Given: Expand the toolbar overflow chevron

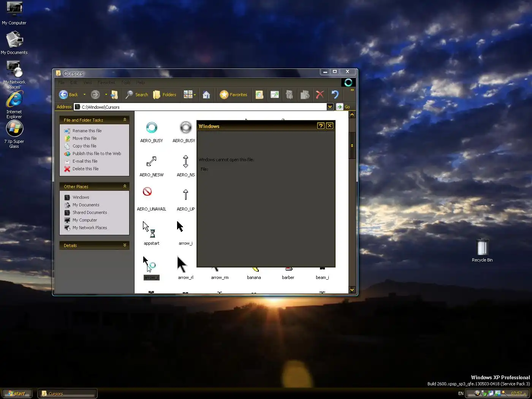Looking at the screenshot, I should click(x=352, y=90).
